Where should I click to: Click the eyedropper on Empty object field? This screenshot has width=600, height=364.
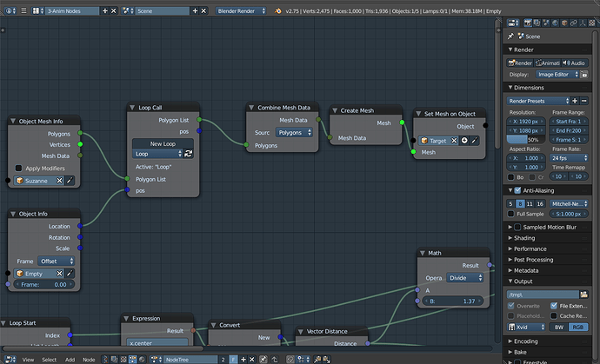click(70, 274)
